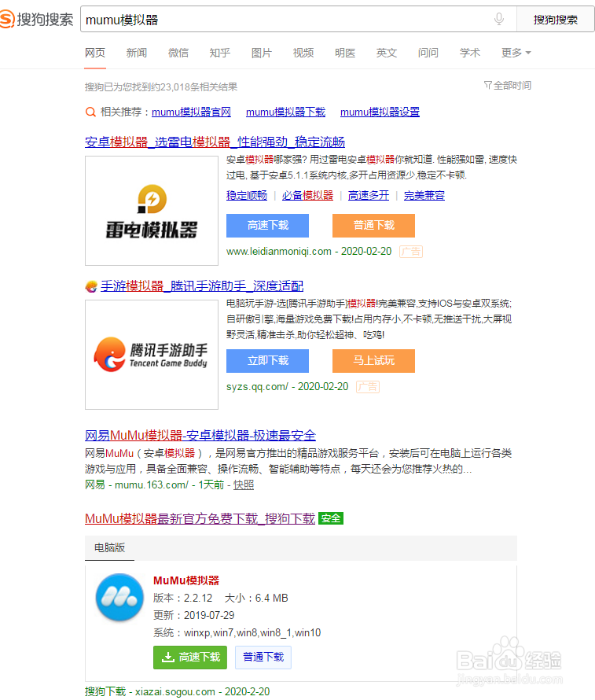Open the 微信 tab
The height and width of the screenshot is (700, 595).
[x=178, y=53]
